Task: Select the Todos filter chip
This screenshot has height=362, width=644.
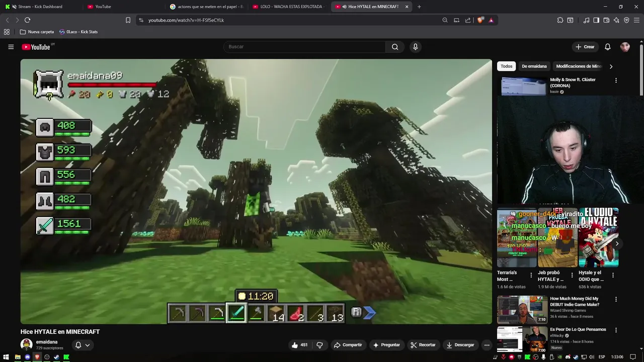Action: pos(507,66)
